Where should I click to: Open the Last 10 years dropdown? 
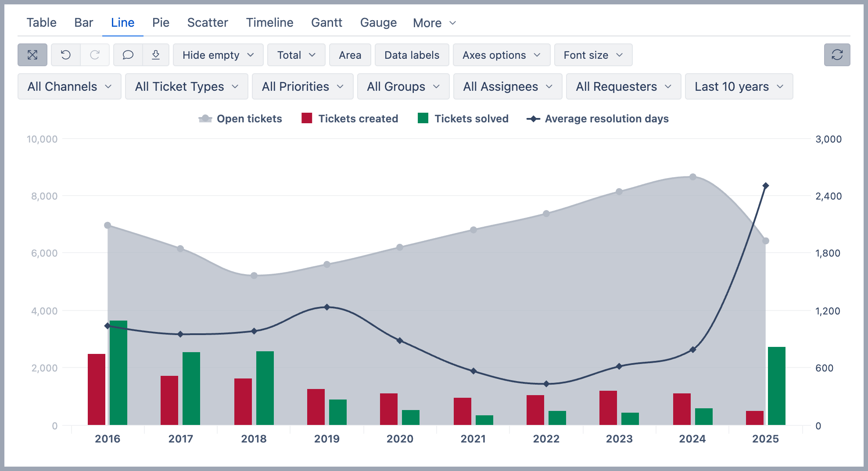point(739,86)
